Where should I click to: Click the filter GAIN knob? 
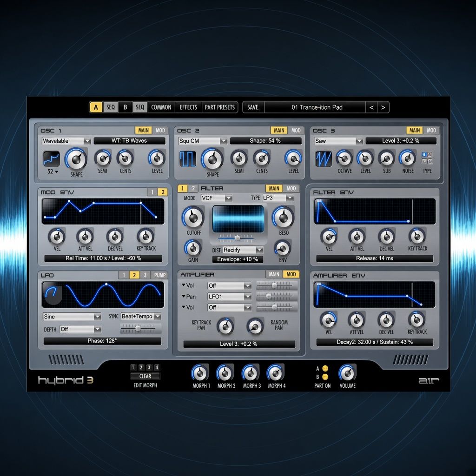193,248
